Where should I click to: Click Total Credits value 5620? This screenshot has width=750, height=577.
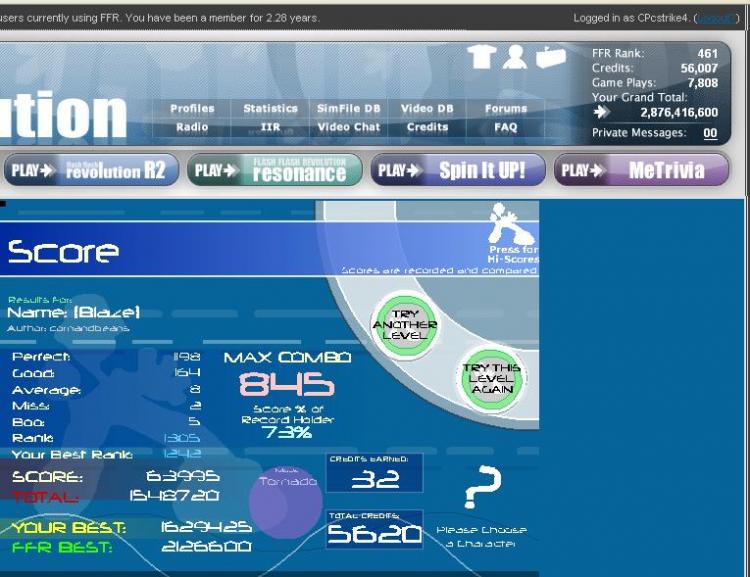(x=375, y=533)
